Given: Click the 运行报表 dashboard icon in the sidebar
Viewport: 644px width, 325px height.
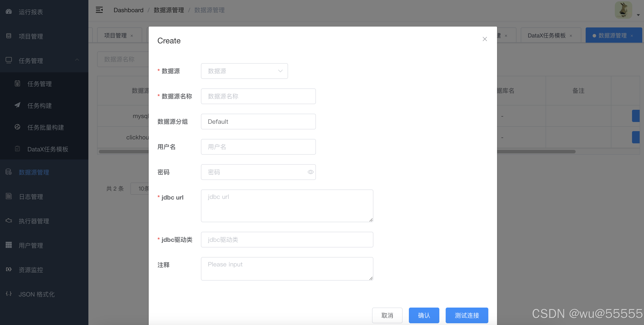Looking at the screenshot, I should 9,12.
